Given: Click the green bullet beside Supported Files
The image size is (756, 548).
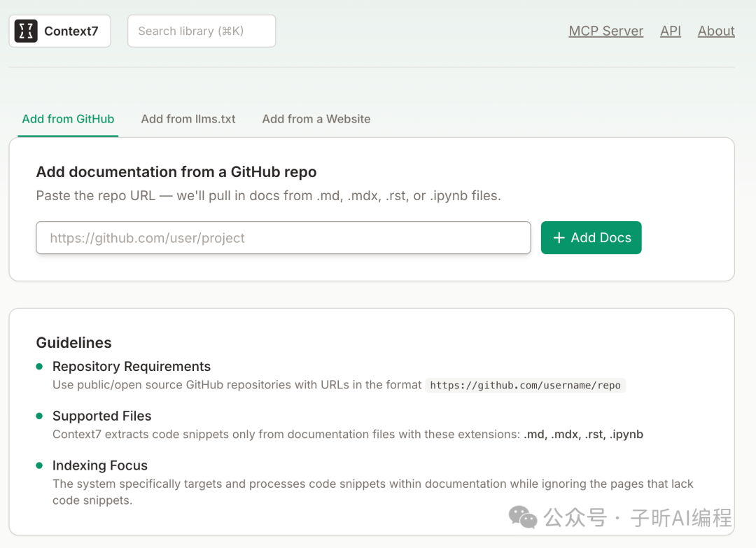Looking at the screenshot, I should 39,416.
